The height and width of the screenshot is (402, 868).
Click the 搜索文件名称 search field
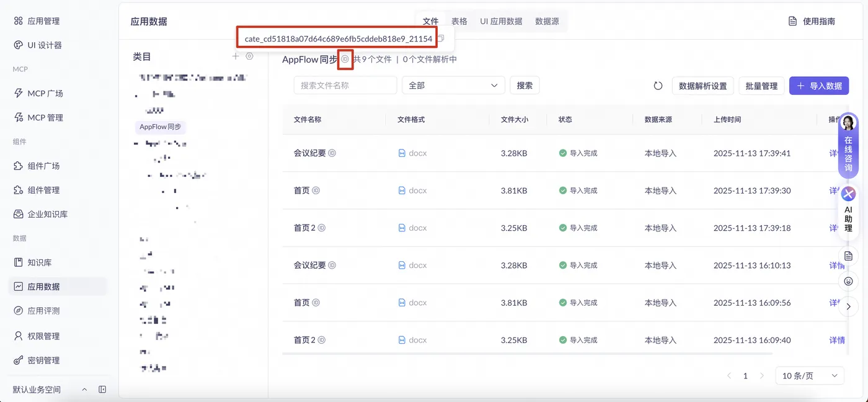[345, 86]
